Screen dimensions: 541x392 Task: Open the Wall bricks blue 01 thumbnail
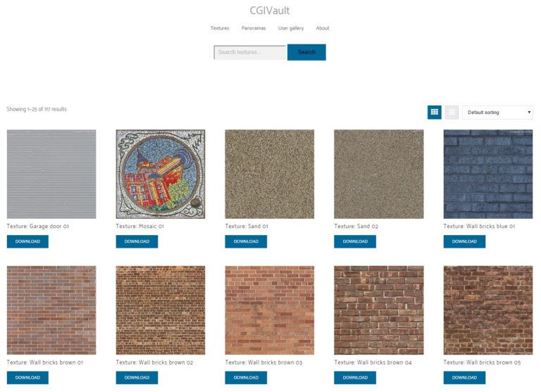(x=488, y=174)
